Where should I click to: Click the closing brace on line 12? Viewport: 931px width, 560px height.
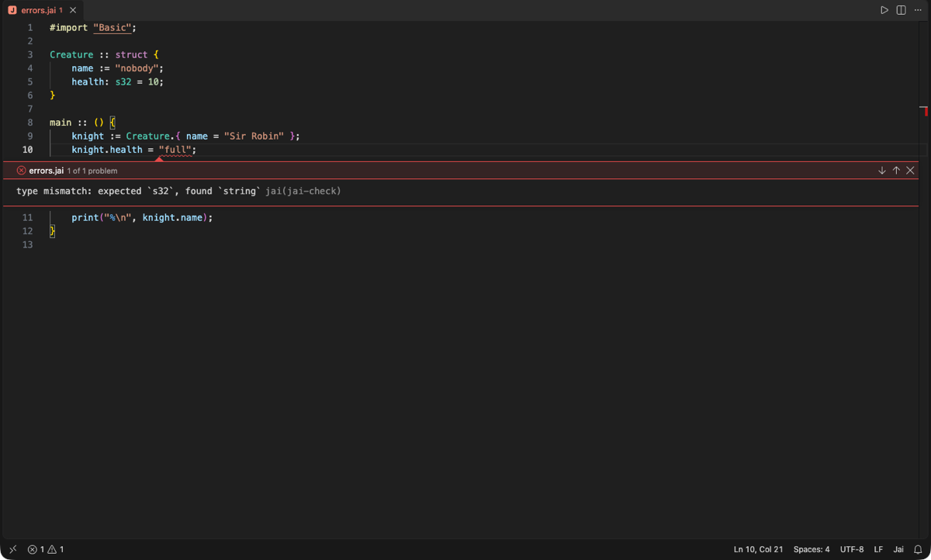pyautogui.click(x=53, y=231)
